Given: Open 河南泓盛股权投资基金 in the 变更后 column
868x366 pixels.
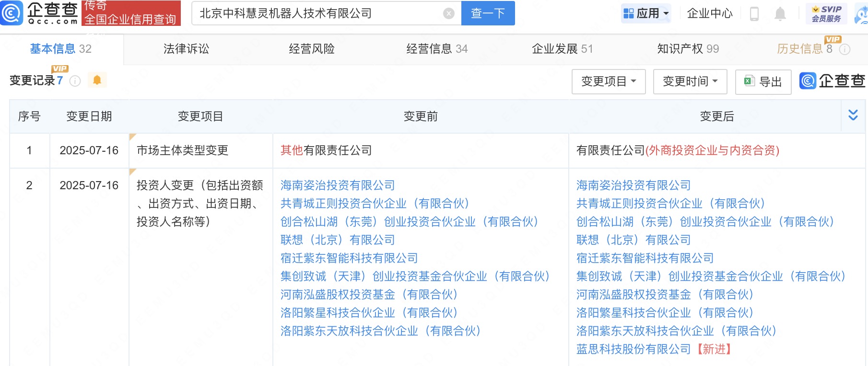Looking at the screenshot, I should pos(665,295).
